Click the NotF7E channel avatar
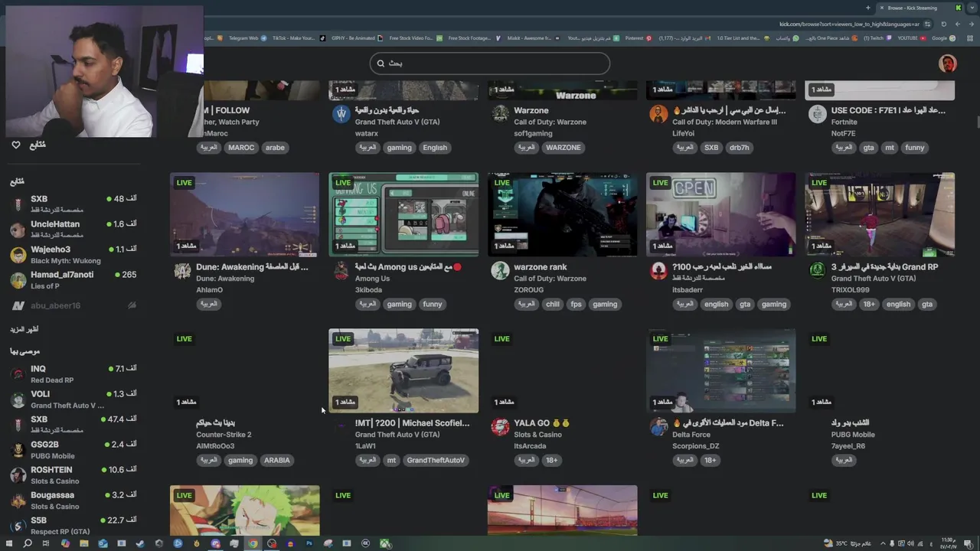The height and width of the screenshot is (551, 980). [817, 115]
